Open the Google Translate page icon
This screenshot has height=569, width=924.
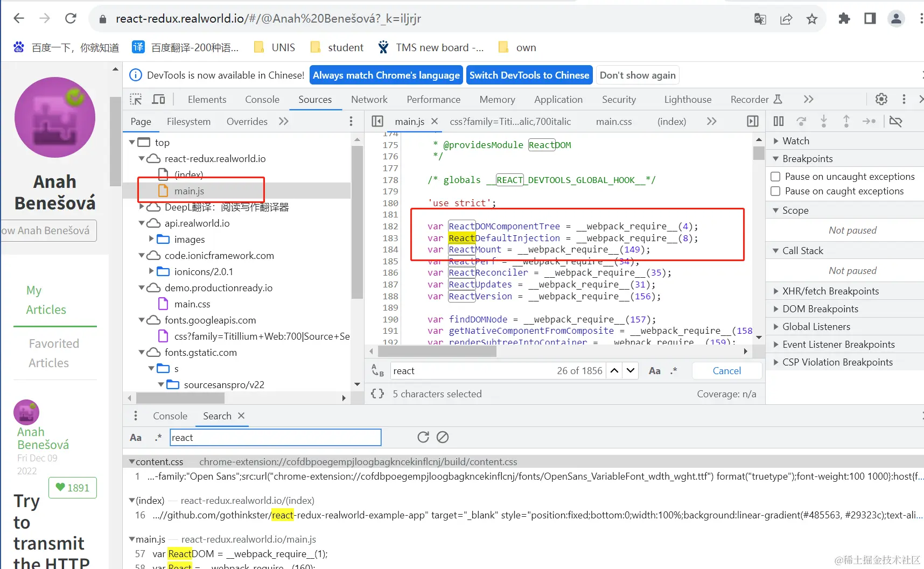[x=760, y=19]
